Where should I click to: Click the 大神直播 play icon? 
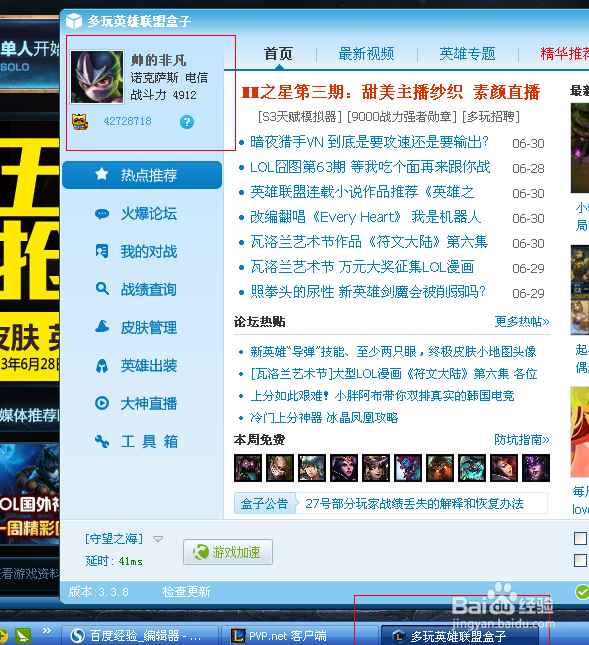tap(102, 403)
